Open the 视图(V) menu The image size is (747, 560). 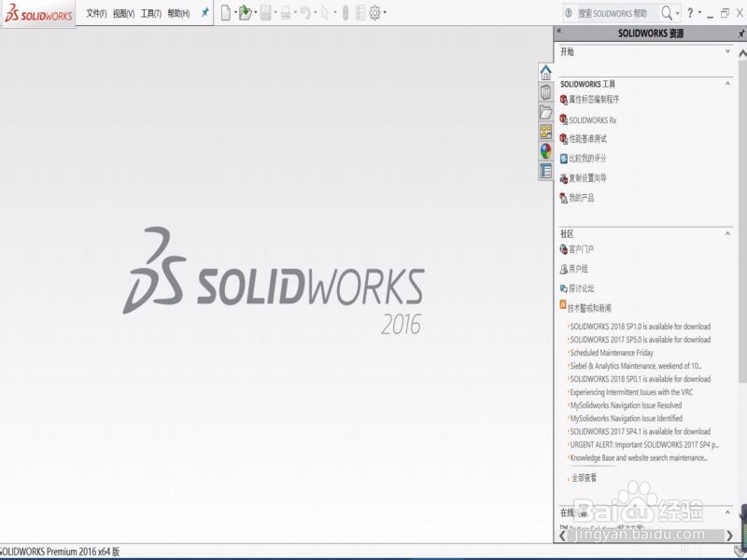pos(123,14)
